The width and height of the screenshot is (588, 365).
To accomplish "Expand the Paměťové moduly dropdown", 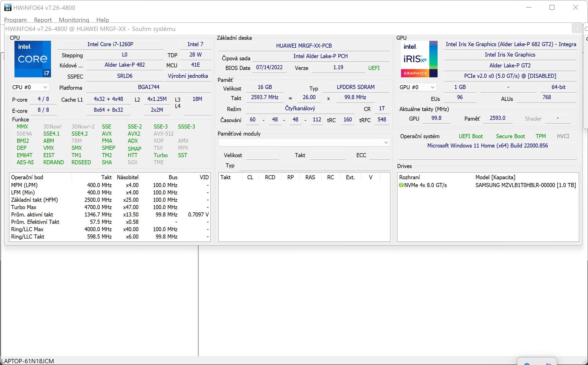I will (386, 143).
